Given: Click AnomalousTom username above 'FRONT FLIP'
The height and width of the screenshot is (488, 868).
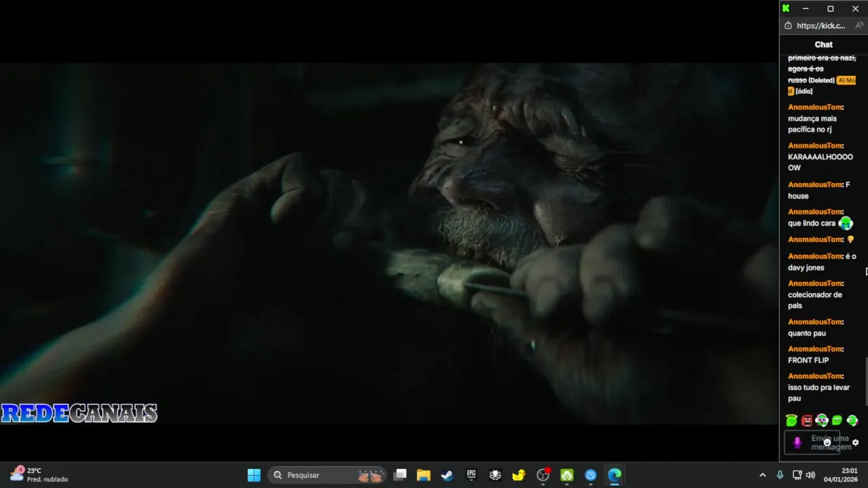Looking at the screenshot, I should click(815, 349).
